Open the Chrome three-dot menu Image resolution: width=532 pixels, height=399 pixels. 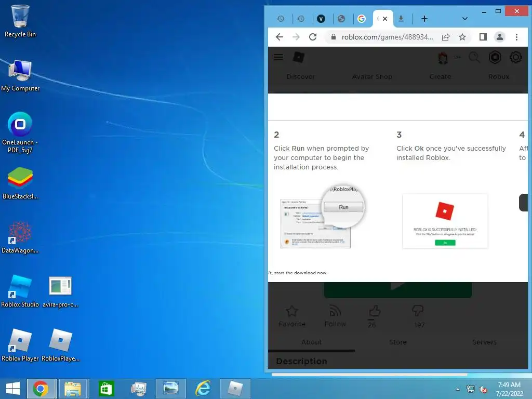(516, 37)
